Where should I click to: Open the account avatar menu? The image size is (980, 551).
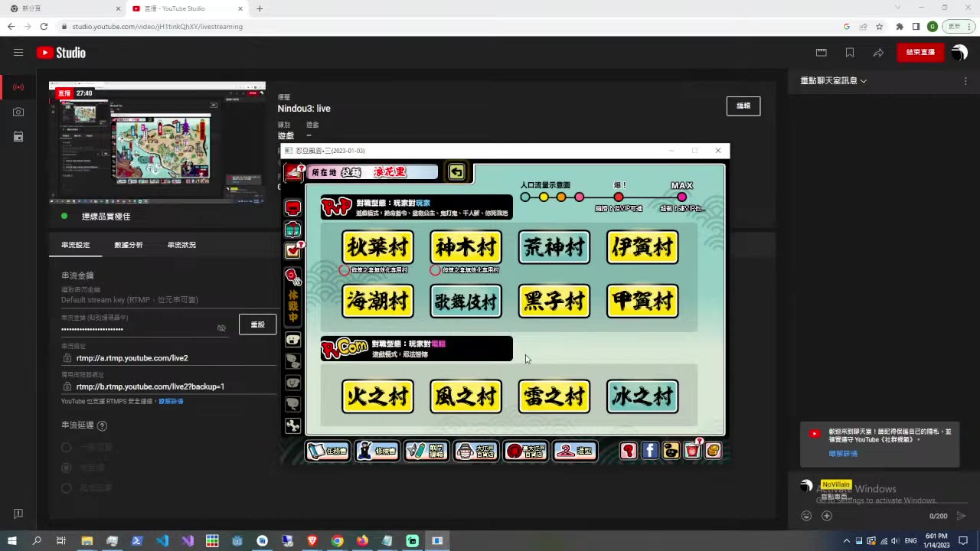[x=959, y=53]
